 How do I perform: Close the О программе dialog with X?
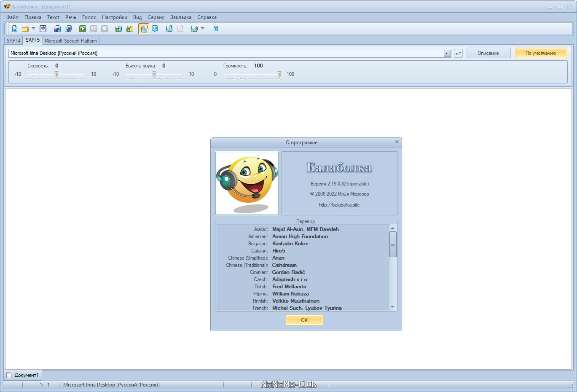click(397, 142)
